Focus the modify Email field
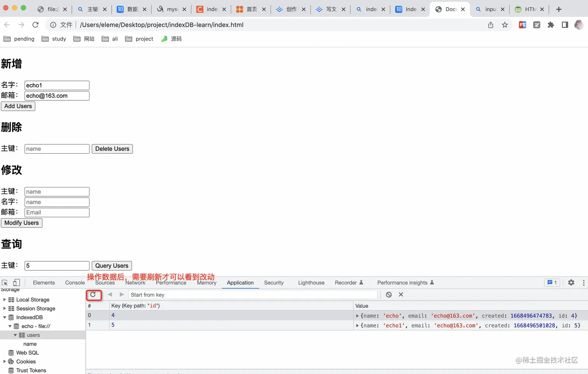Viewport: 588px width, 374px height. point(57,212)
